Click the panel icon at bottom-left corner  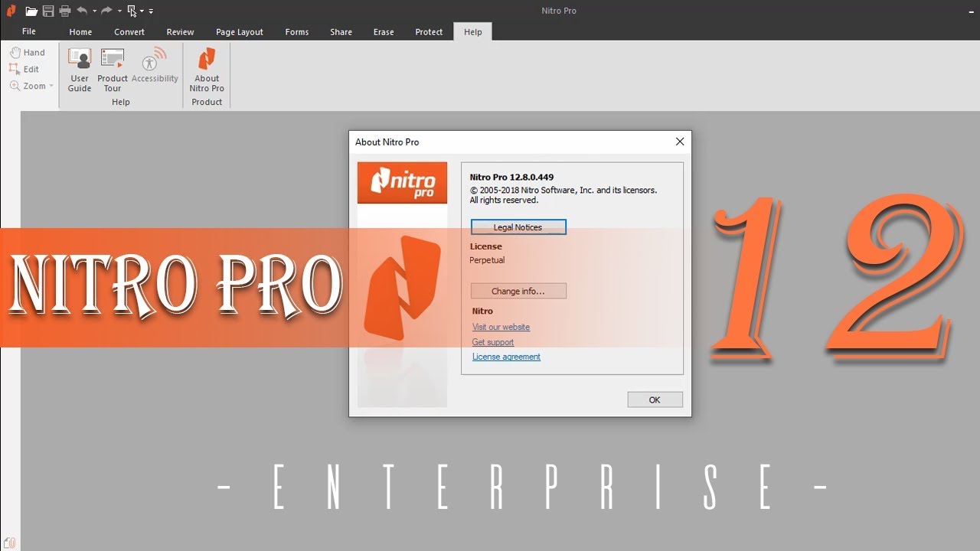pos(9,543)
